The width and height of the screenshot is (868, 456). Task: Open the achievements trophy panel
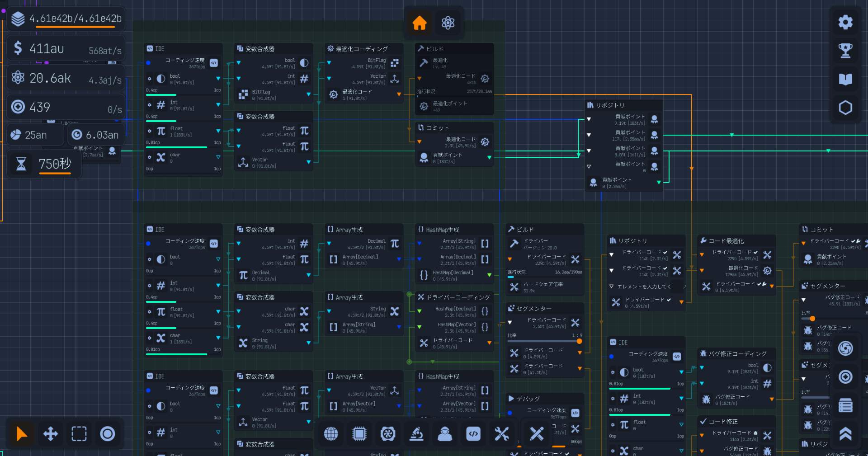click(x=845, y=50)
